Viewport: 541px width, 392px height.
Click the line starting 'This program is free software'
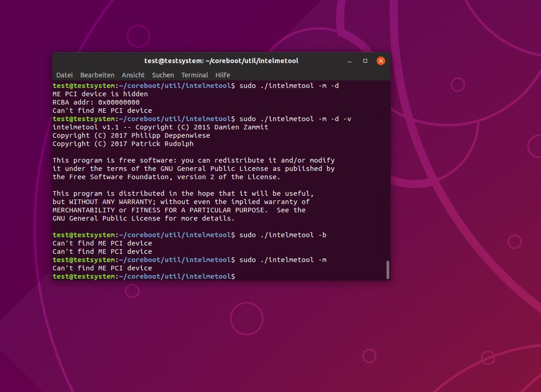pyautogui.click(x=194, y=160)
